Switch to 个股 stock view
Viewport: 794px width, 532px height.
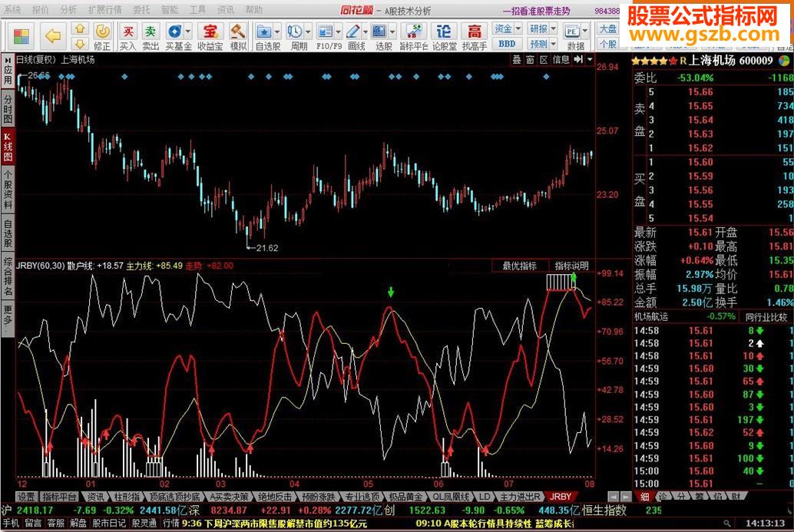tap(608, 44)
